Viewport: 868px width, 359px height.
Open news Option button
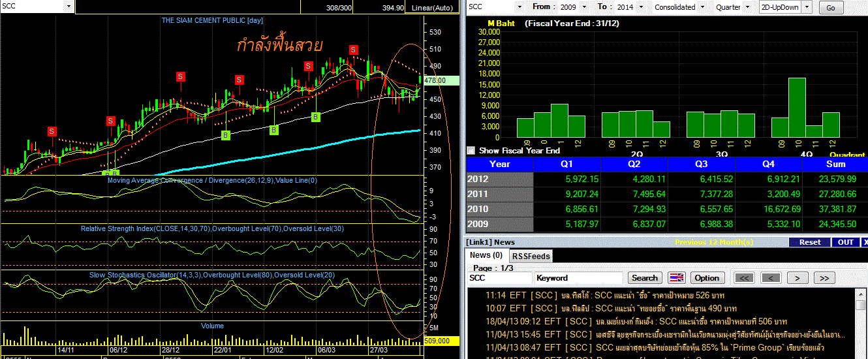pyautogui.click(x=706, y=277)
